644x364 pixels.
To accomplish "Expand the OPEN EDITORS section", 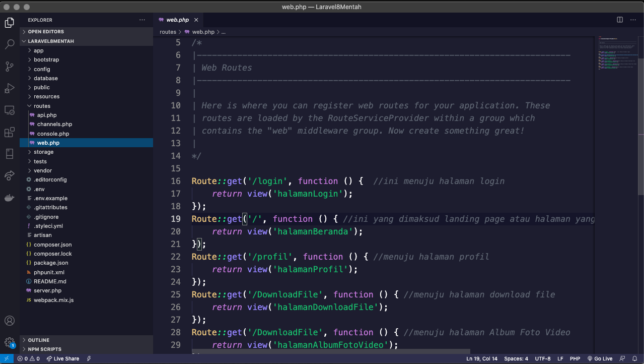I will tap(86, 32).
